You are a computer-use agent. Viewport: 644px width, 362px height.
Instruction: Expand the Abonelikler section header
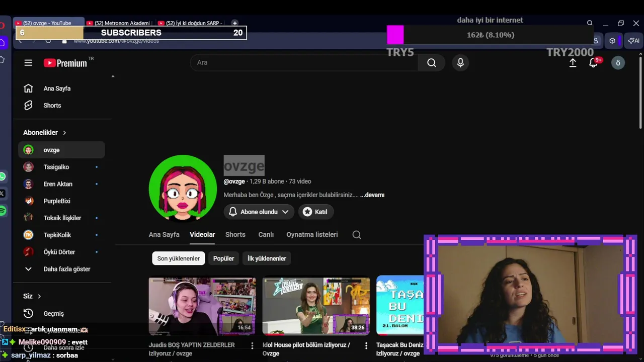click(45, 133)
